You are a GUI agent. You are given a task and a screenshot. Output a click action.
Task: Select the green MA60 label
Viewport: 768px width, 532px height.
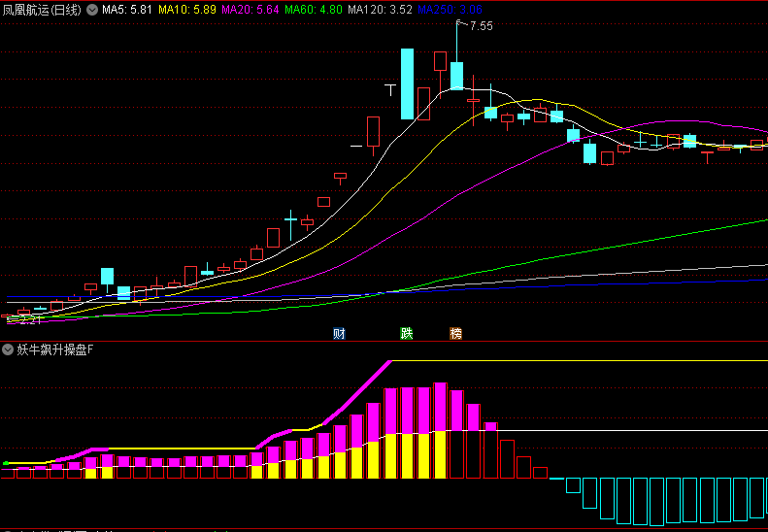(x=313, y=10)
